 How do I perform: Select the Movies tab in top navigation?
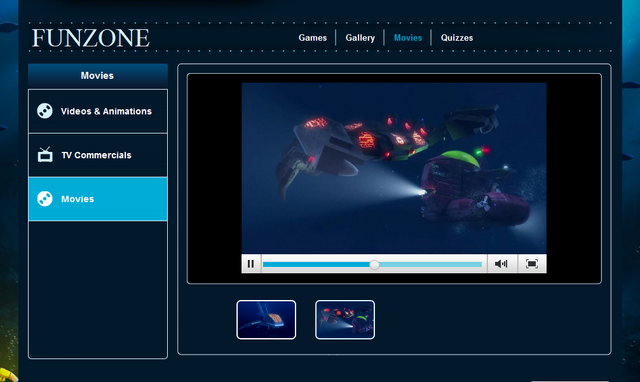click(408, 38)
